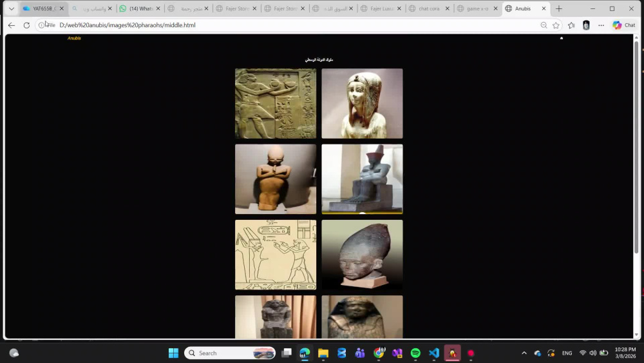
Task: Open OneDrive cloud tray icon
Action: [538, 353]
